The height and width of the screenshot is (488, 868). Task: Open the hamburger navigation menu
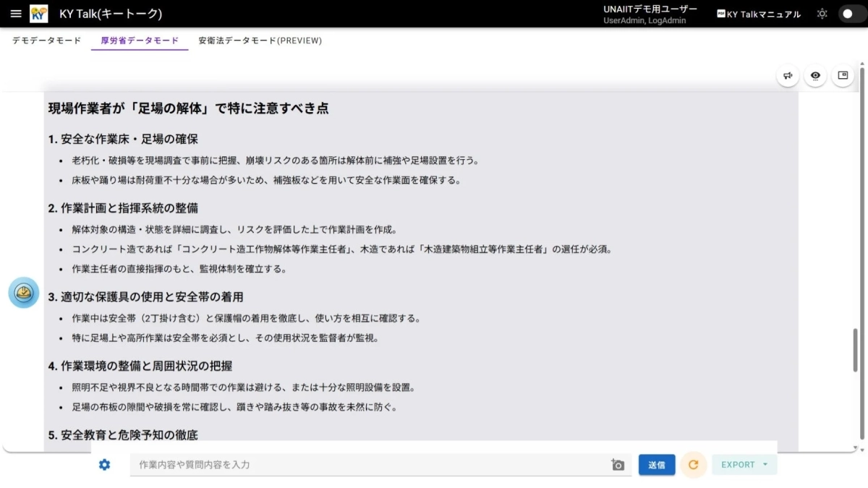pyautogui.click(x=16, y=13)
